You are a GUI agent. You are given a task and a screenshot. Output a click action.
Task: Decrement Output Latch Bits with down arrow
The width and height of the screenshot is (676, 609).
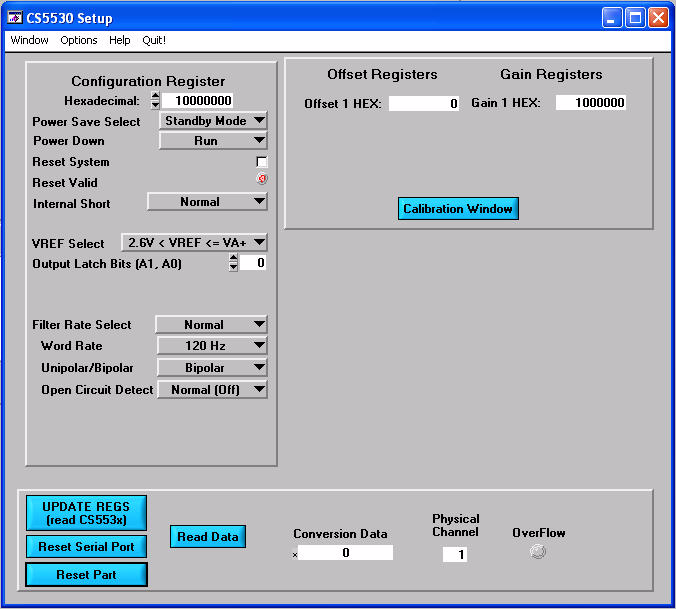pos(233,267)
